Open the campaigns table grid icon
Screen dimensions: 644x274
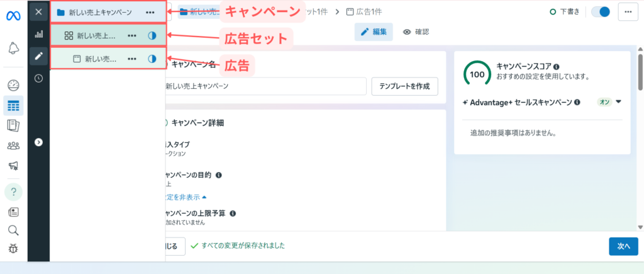pos(14,106)
